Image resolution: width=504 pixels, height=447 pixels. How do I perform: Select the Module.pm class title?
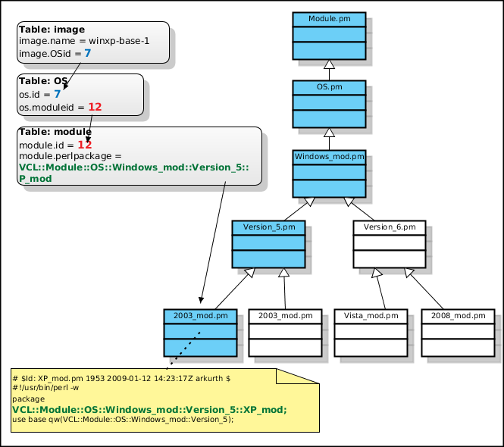click(329, 19)
